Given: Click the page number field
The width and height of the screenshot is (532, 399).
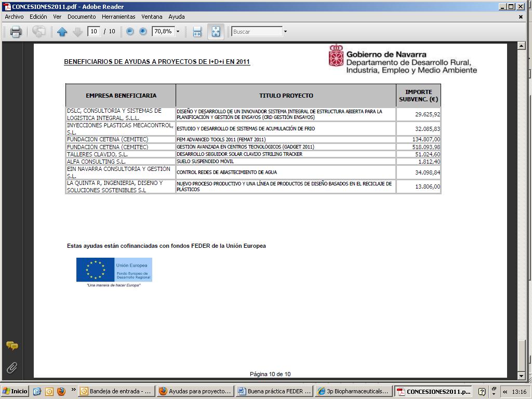Looking at the screenshot, I should tap(94, 32).
